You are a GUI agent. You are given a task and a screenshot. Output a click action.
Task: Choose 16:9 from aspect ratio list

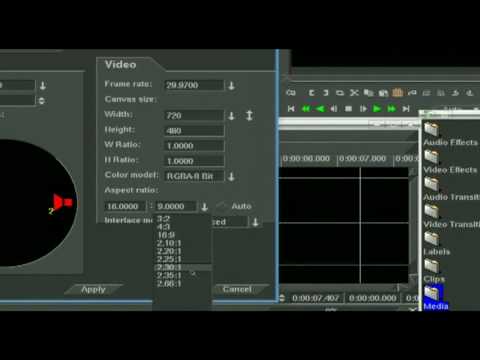[166, 235]
